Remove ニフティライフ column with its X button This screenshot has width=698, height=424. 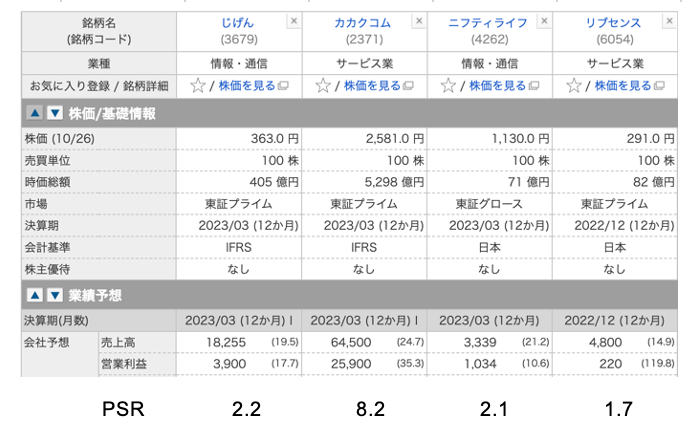[x=544, y=21]
